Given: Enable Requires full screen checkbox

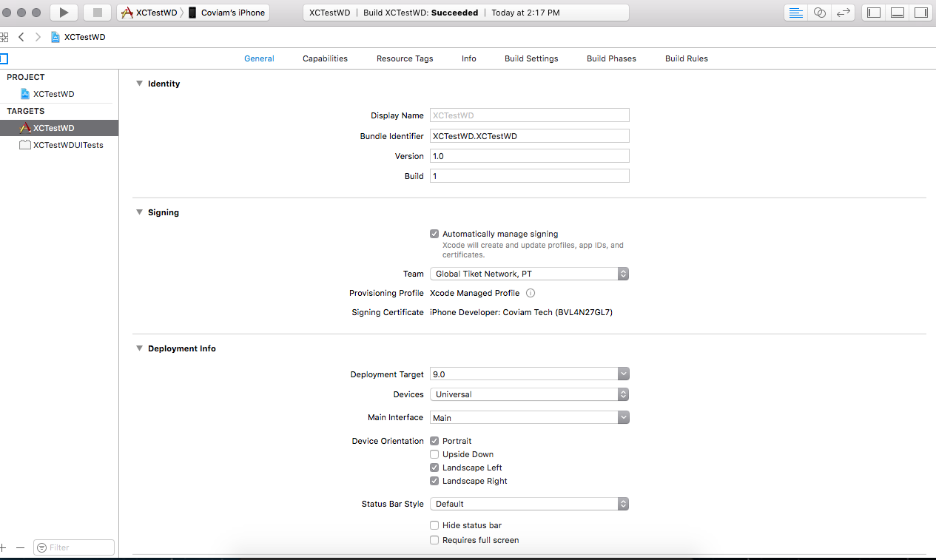Looking at the screenshot, I should [434, 540].
